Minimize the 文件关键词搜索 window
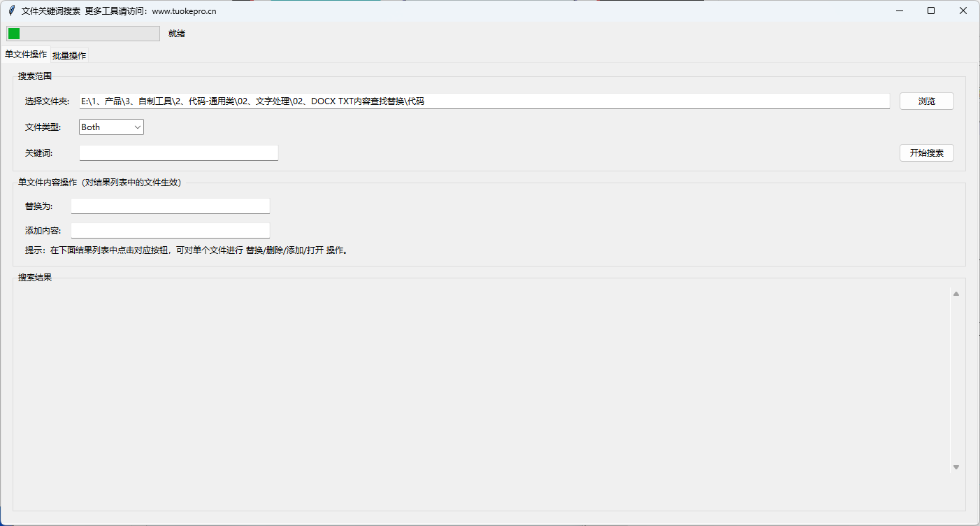 (899, 10)
